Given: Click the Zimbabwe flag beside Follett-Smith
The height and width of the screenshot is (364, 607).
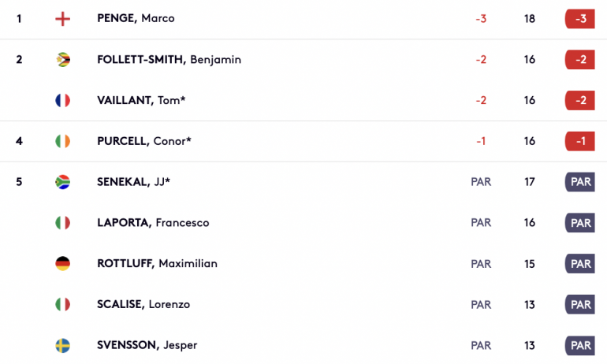Looking at the screenshot, I should point(62,60).
